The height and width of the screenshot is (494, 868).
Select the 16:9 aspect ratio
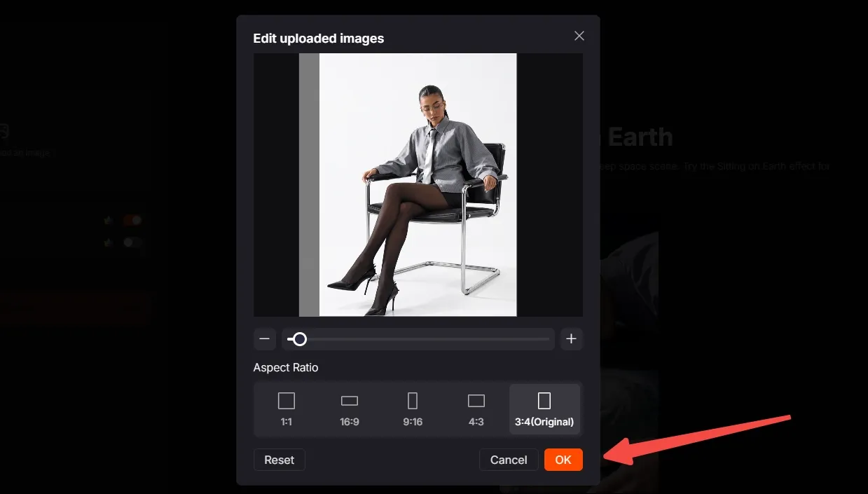pyautogui.click(x=350, y=409)
